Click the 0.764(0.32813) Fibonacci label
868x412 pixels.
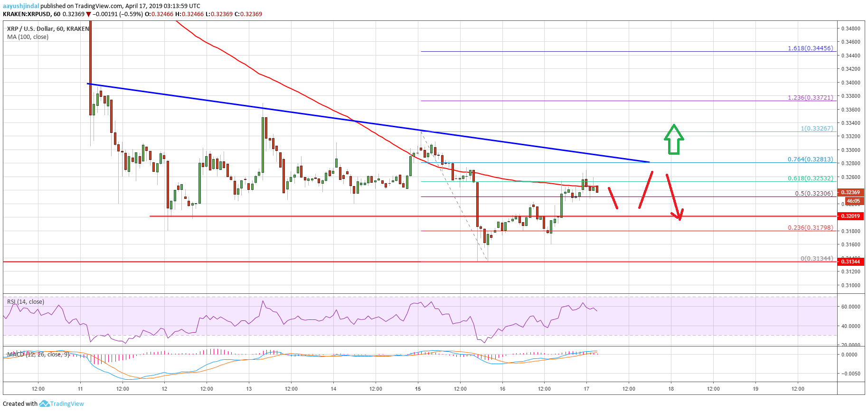click(810, 159)
